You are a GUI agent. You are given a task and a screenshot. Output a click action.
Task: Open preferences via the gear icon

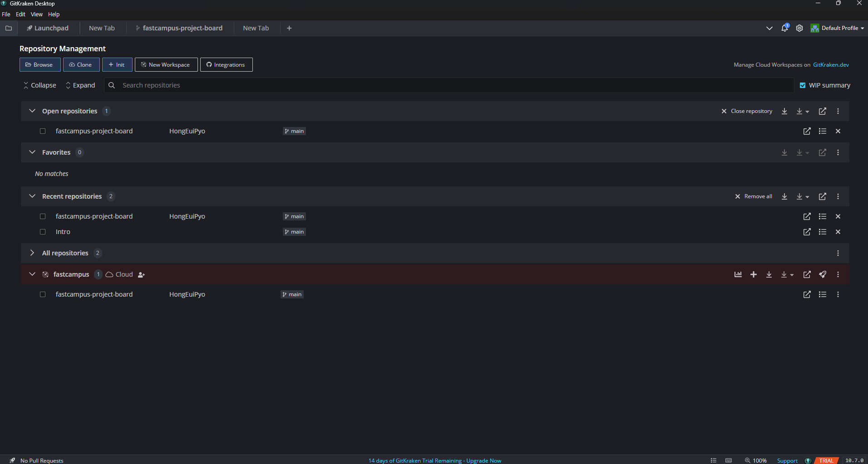(799, 28)
